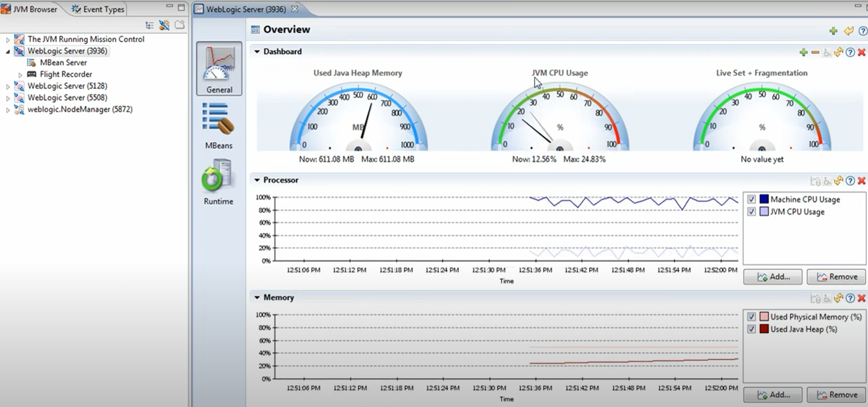The width and height of the screenshot is (868, 407).
Task: Click Processor section accessibility icon
Action: click(827, 181)
